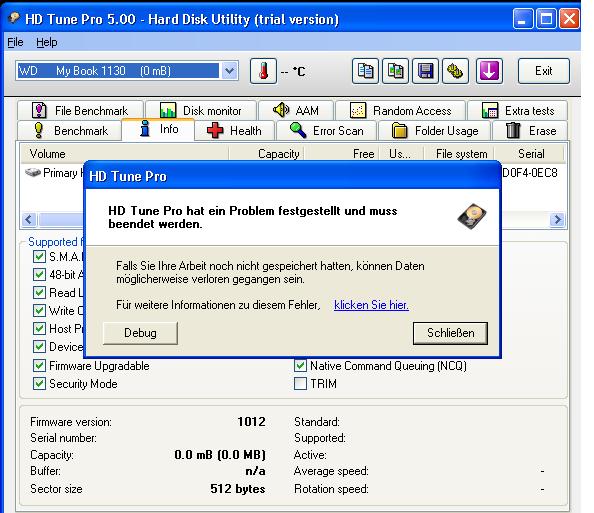Image resolution: width=594 pixels, height=513 pixels.
Task: Open the File Benchmark tab
Action: pos(80,111)
